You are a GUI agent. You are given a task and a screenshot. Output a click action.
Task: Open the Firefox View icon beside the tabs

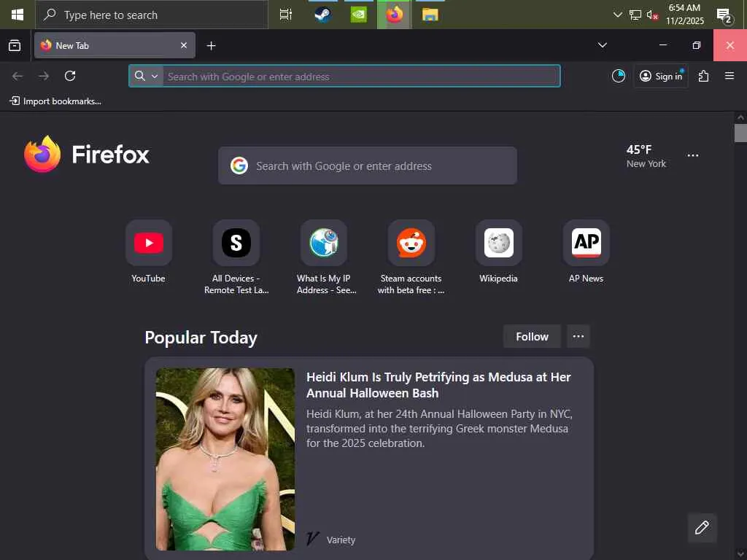15,45
